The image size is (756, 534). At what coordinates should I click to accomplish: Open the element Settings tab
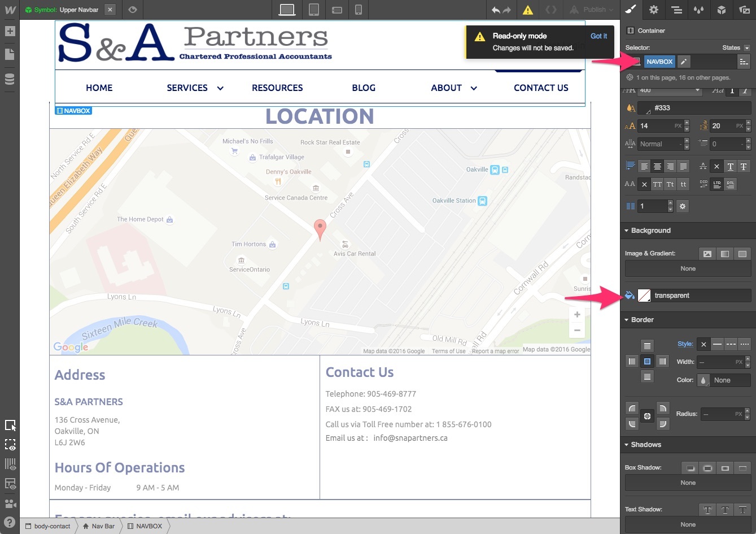tap(654, 10)
